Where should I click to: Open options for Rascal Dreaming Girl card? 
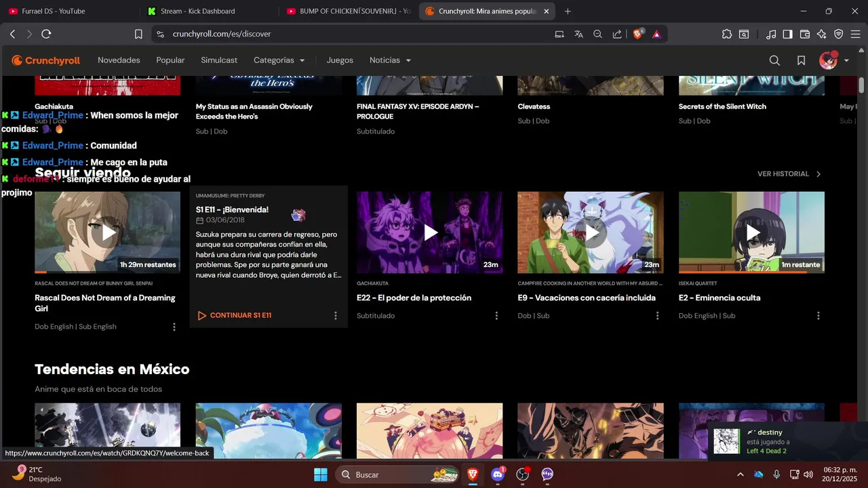174,327
